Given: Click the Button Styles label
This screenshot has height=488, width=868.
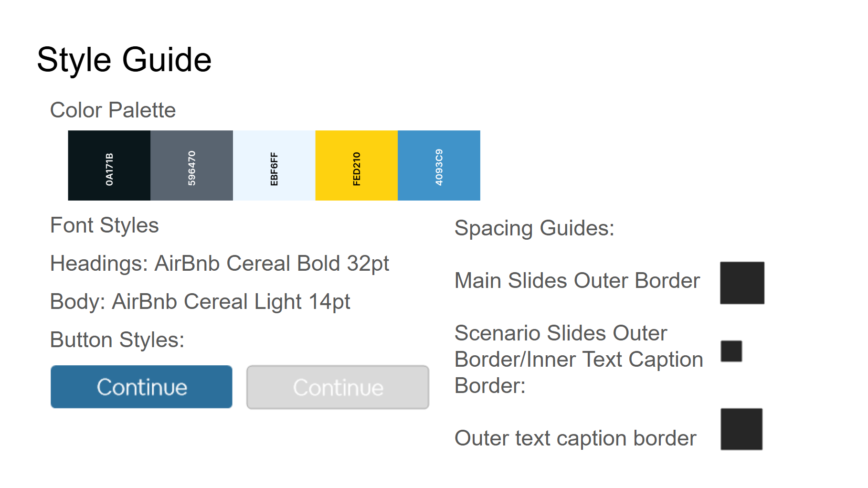Looking at the screenshot, I should point(117,340).
